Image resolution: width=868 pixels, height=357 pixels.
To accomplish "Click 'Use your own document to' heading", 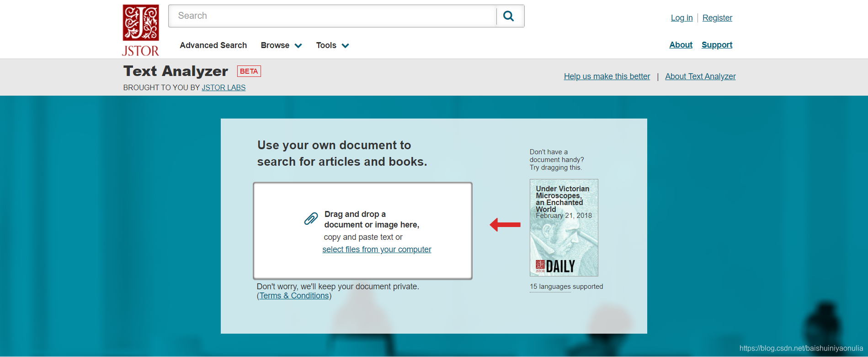I will coord(334,145).
